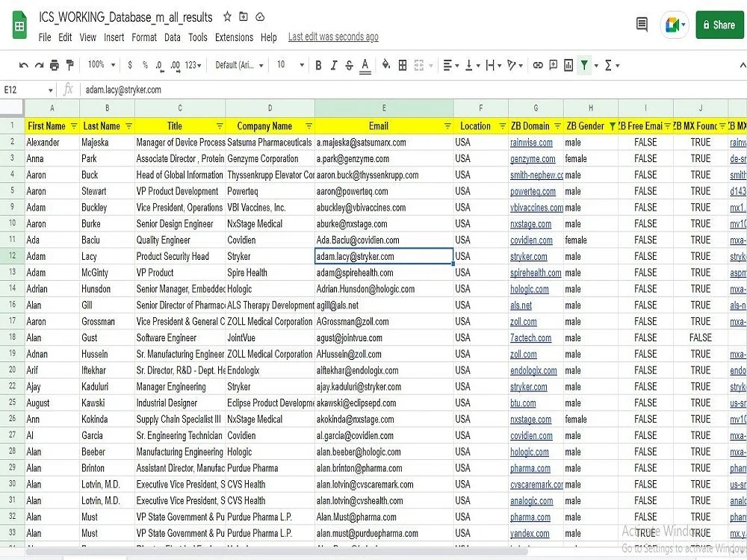Open the text color picker
This screenshot has height=560, width=747.
coord(365,65)
